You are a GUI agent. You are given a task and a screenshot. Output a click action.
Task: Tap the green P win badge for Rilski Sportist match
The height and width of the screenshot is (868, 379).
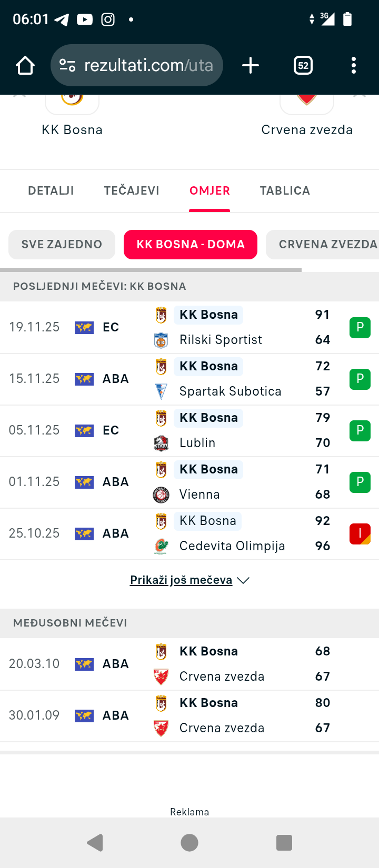360,327
